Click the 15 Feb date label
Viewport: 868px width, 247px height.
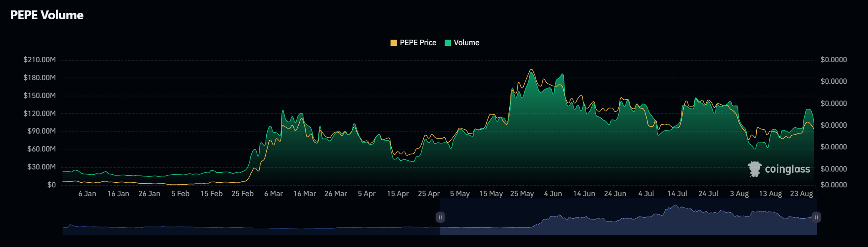[x=211, y=194]
